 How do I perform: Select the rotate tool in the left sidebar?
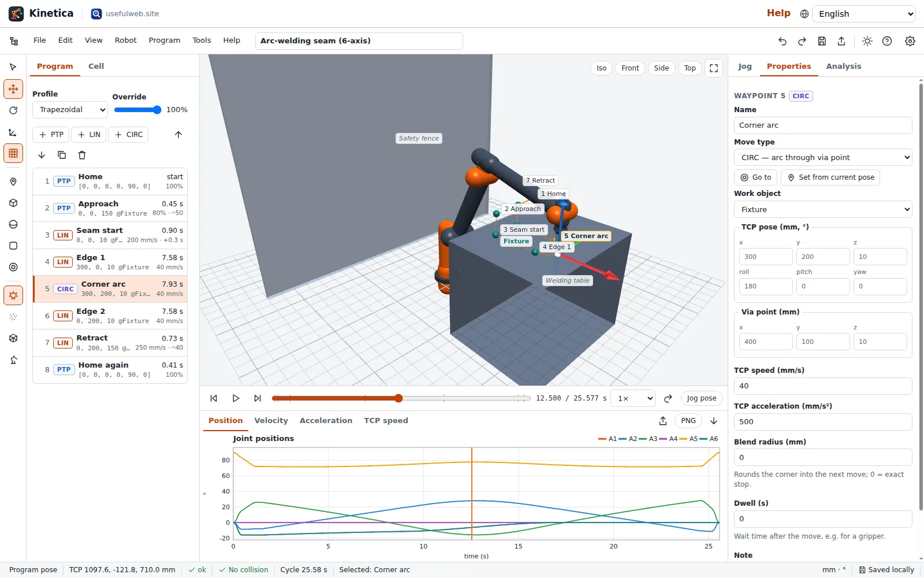click(13, 110)
